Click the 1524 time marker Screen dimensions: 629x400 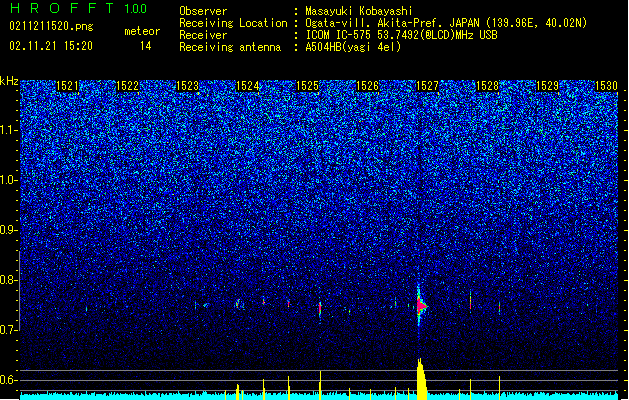click(248, 86)
